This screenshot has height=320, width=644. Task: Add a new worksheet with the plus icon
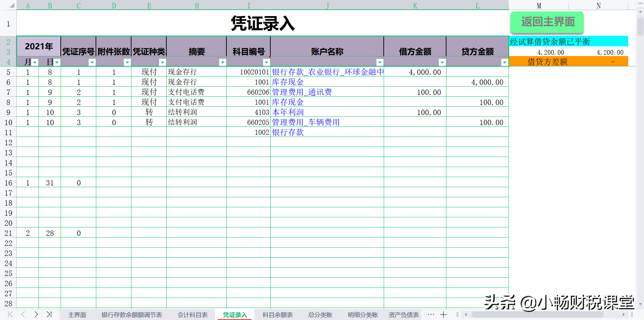pyautogui.click(x=443, y=315)
